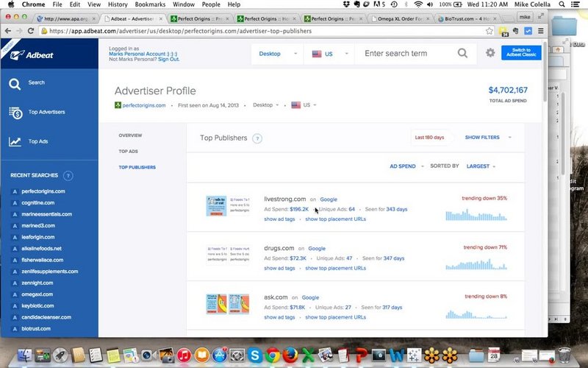Viewport: 588px width, 368px height.
Task: Open the LARGEST sort order dropdown
Action: point(481,166)
